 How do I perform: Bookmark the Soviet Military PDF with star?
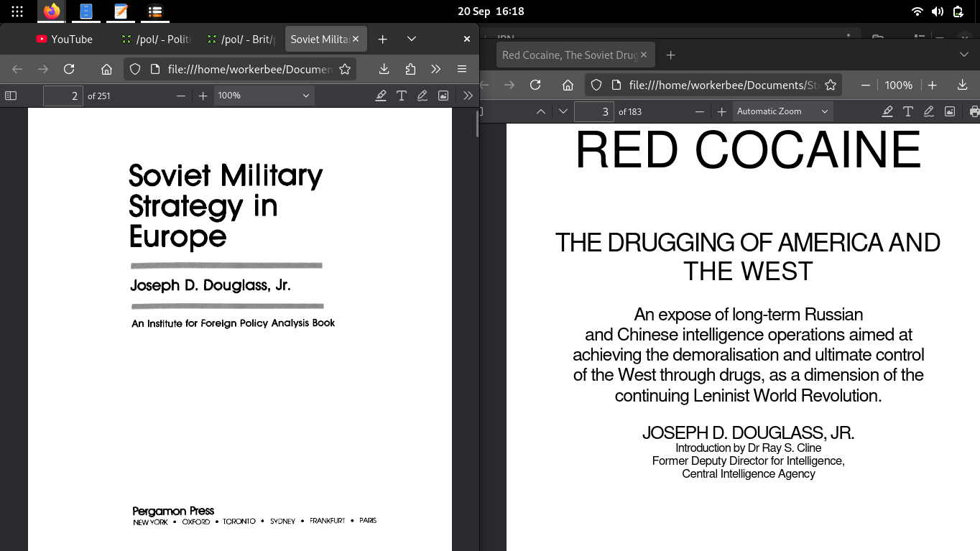(x=345, y=69)
